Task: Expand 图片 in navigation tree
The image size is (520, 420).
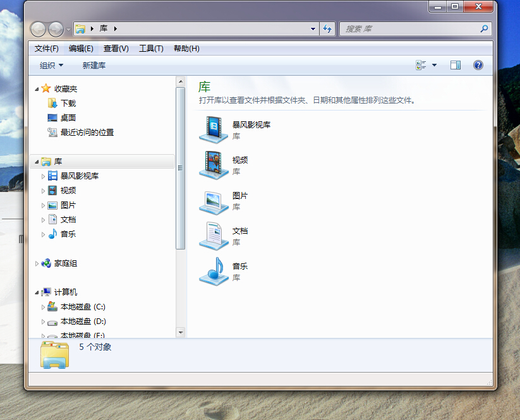Action: [43, 205]
